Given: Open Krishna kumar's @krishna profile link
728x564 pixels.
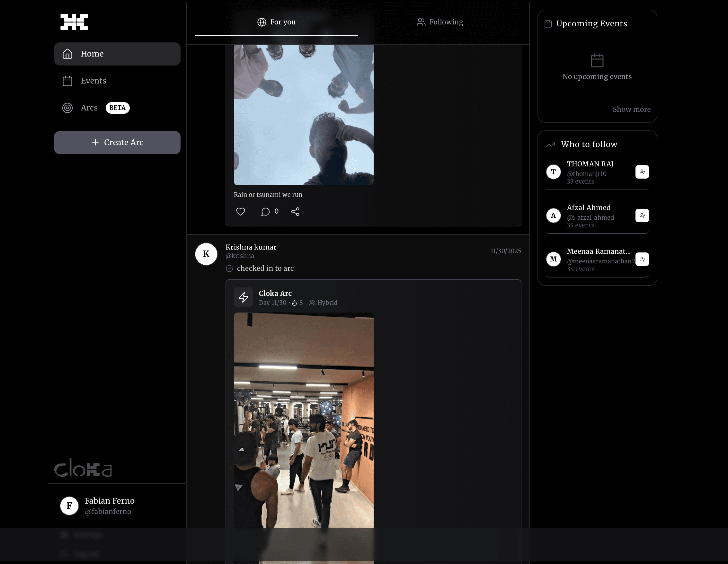Looking at the screenshot, I should 240,255.
